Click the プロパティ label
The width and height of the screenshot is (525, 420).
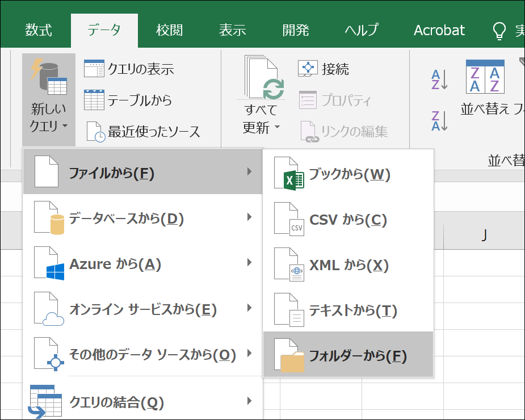point(346,100)
